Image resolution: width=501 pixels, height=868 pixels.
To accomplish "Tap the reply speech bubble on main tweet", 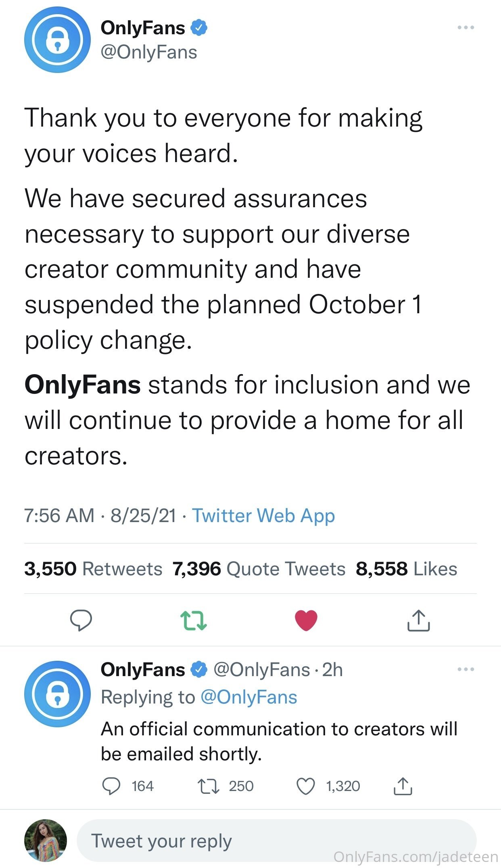I will (81, 620).
